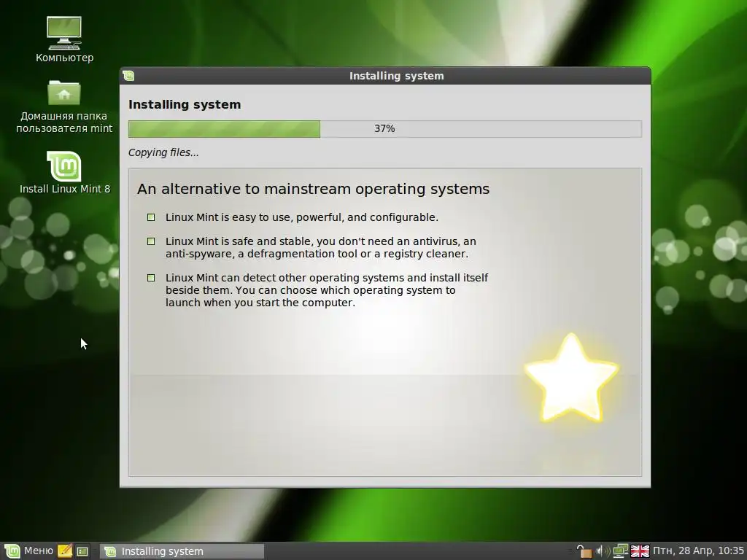Click bullet text 'easy to use, powerful'
This screenshot has width=747, height=560.
point(301,217)
